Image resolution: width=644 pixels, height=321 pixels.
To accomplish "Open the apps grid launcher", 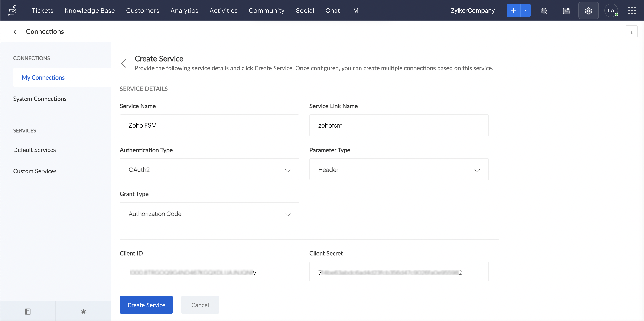I will 632,10.
